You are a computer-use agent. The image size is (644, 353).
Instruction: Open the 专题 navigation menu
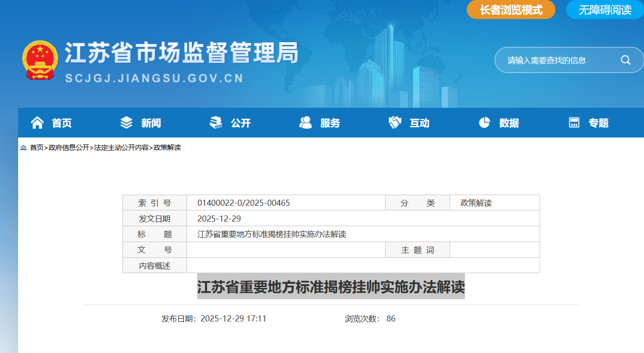(x=599, y=123)
